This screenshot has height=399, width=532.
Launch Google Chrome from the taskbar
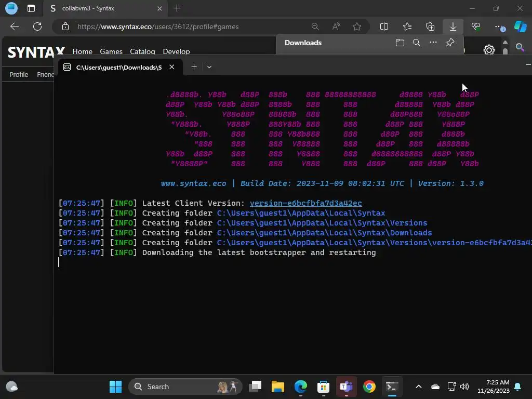click(x=369, y=387)
